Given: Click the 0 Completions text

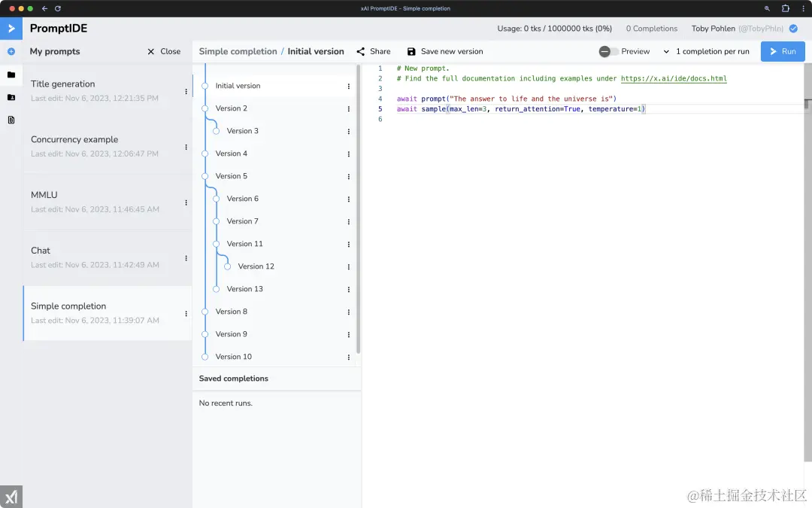Looking at the screenshot, I should pyautogui.click(x=651, y=29).
